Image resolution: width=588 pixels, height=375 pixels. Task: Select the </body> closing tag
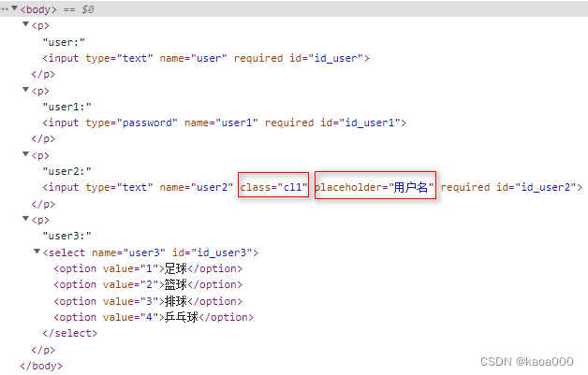[x=41, y=366]
